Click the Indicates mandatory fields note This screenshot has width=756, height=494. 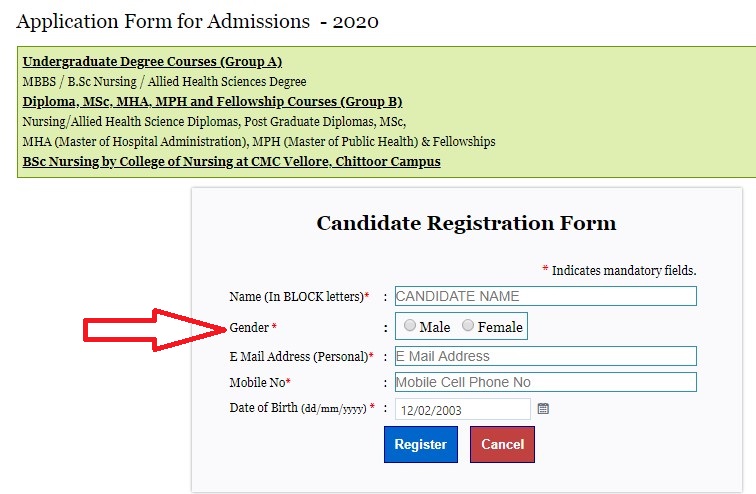pos(623,271)
